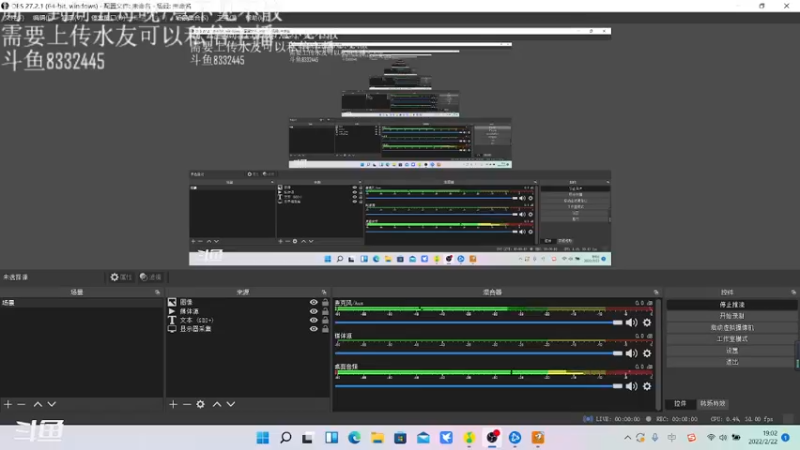This screenshot has height=450, width=800.
Task: Click the 媒体源 media source play icon
Action: click(x=172, y=311)
